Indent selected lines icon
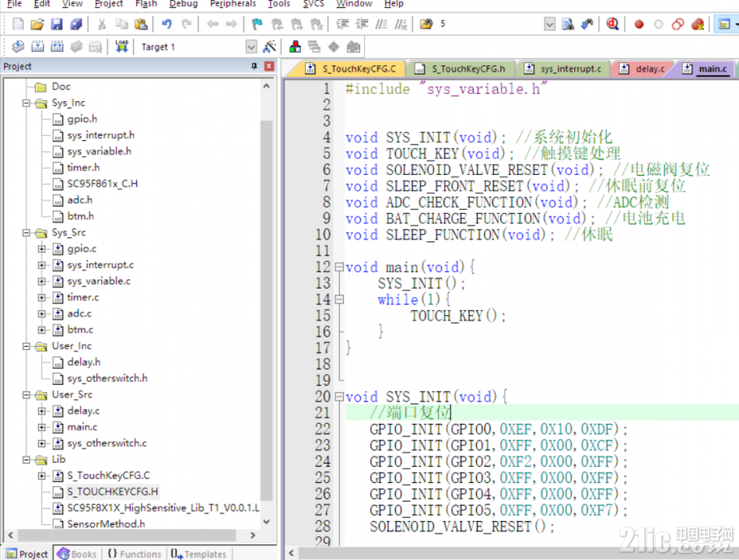The width and height of the screenshot is (739, 560). coord(342,24)
